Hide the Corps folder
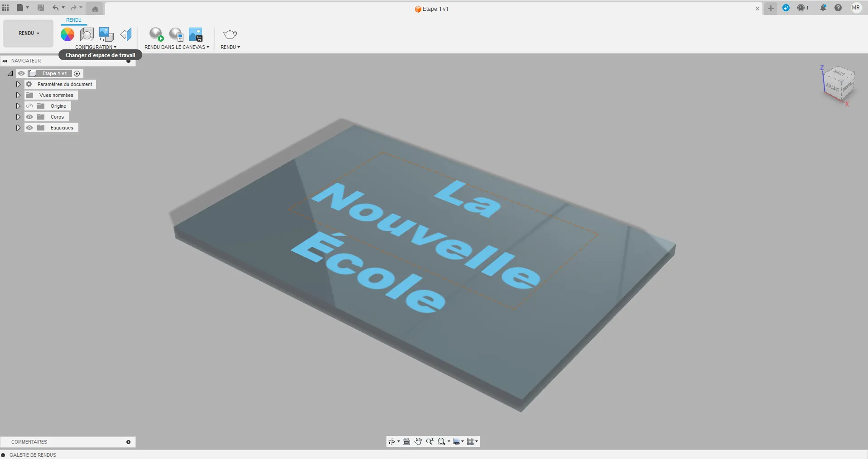 29,117
